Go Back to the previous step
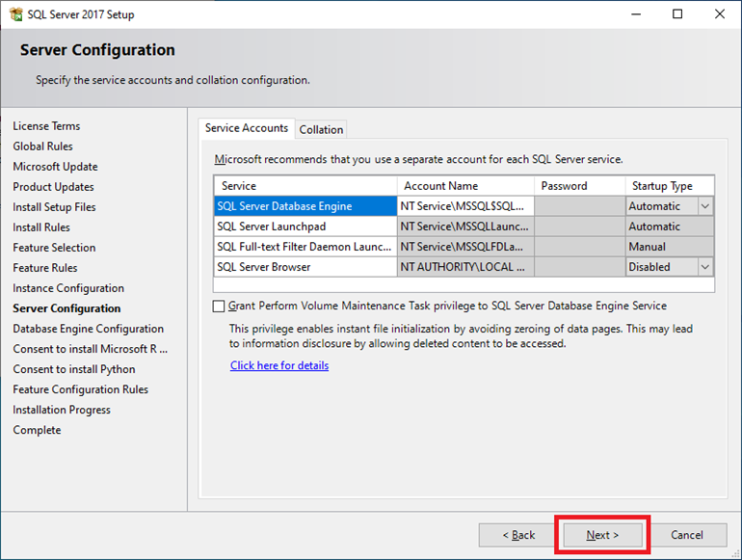 [518, 535]
